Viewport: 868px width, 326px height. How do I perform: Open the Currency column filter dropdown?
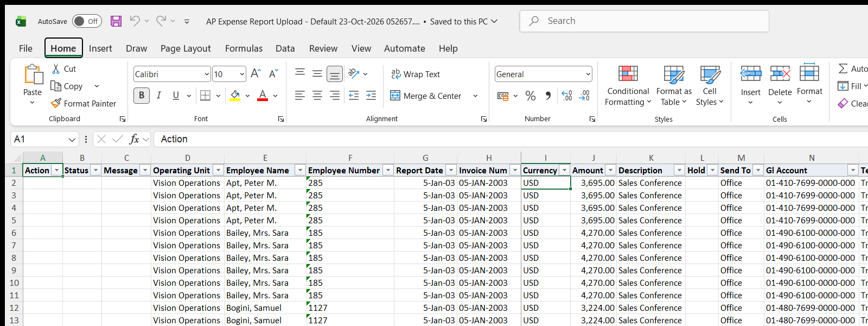(x=564, y=170)
